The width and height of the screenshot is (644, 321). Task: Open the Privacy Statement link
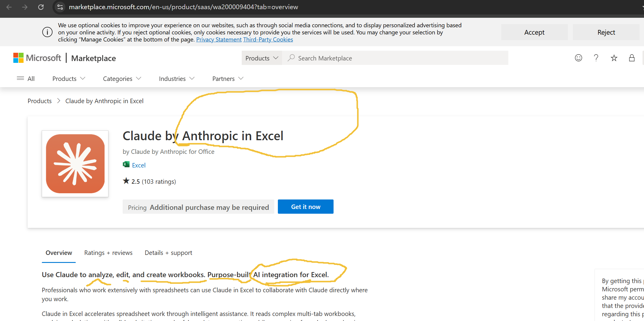tap(219, 39)
